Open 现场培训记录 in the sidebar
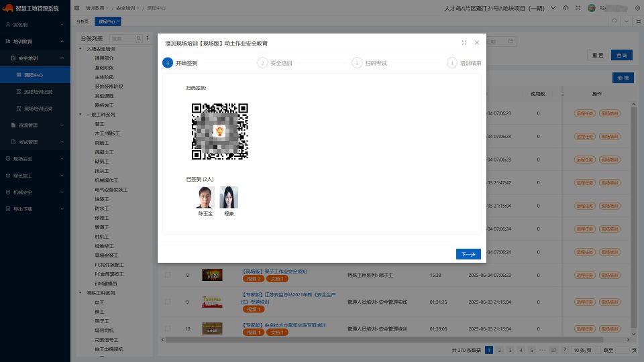644x362 pixels. pyautogui.click(x=38, y=109)
